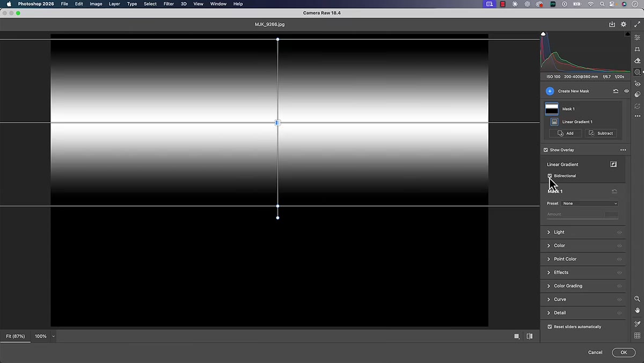
Task: Toggle Color panel visibility eye
Action: 619,246
